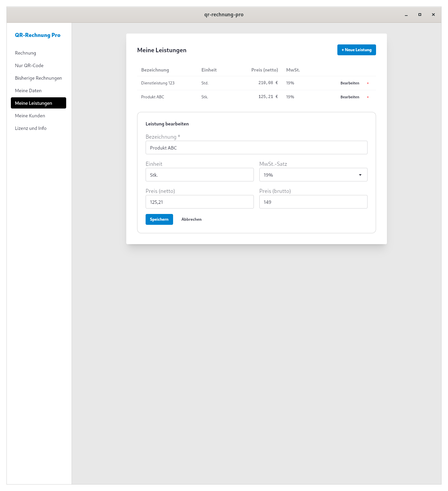
Task: Focus the Bezeichnung text field
Action: tap(256, 148)
